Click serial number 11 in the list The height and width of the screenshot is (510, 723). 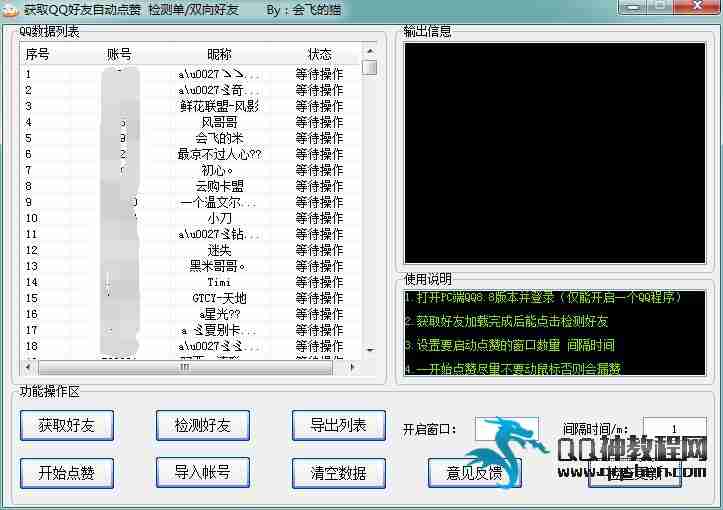31,234
